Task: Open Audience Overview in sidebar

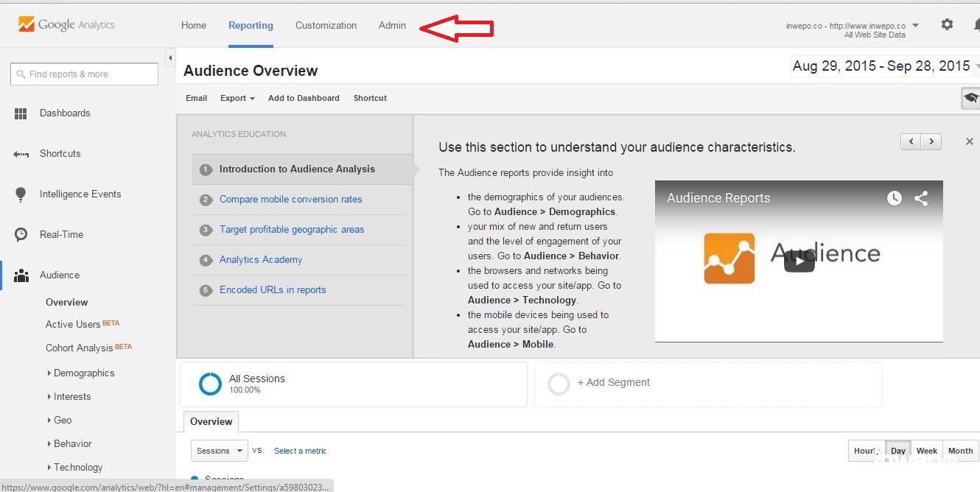Action: (66, 303)
